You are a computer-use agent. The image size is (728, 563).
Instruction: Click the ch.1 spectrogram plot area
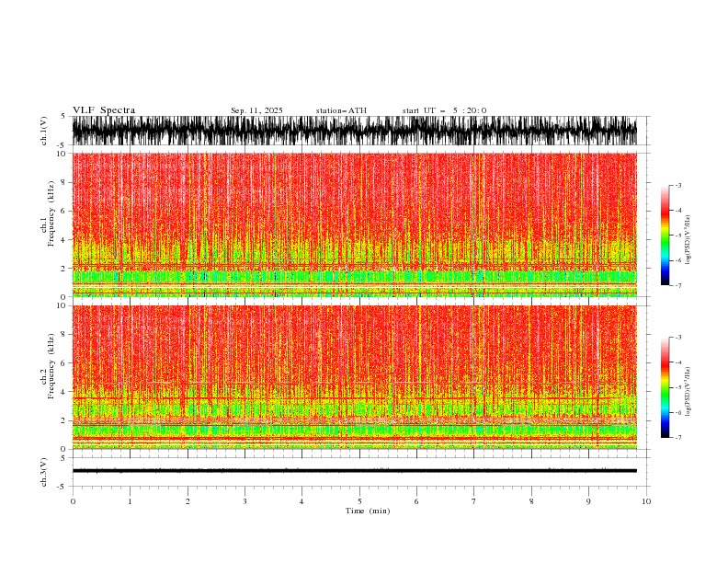click(x=354, y=224)
